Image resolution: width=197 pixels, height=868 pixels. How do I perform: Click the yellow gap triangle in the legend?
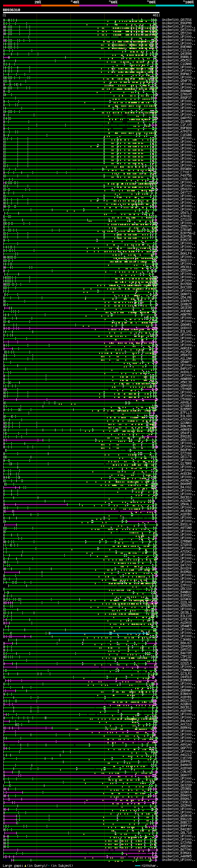(x=25, y=865)
